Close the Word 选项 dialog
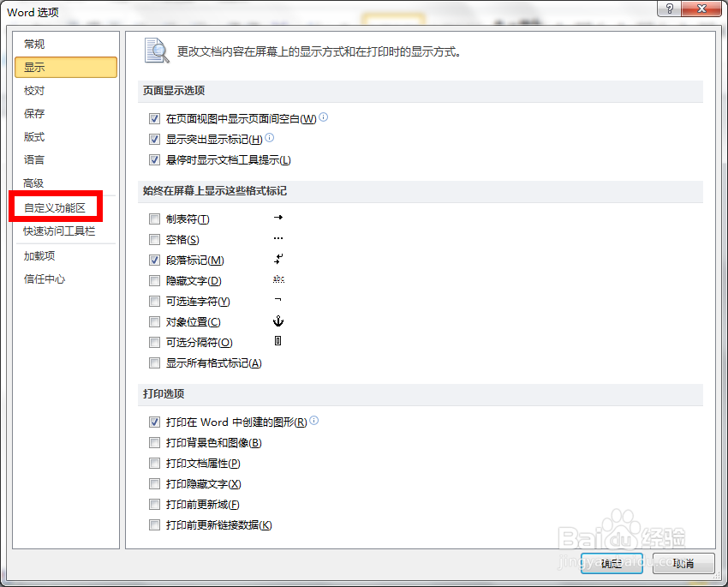Image resolution: width=728 pixels, height=587 pixels. tap(701, 9)
